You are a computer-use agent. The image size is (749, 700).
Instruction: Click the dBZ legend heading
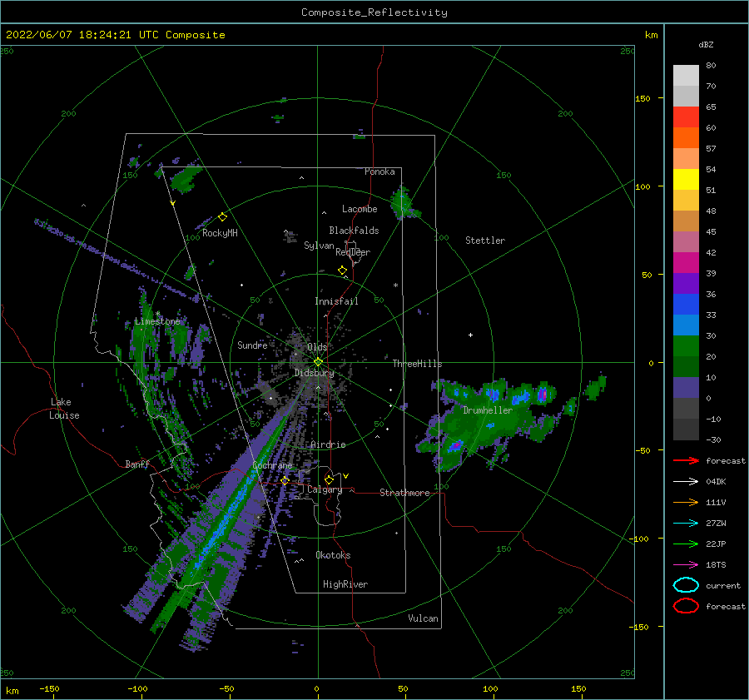click(x=706, y=44)
